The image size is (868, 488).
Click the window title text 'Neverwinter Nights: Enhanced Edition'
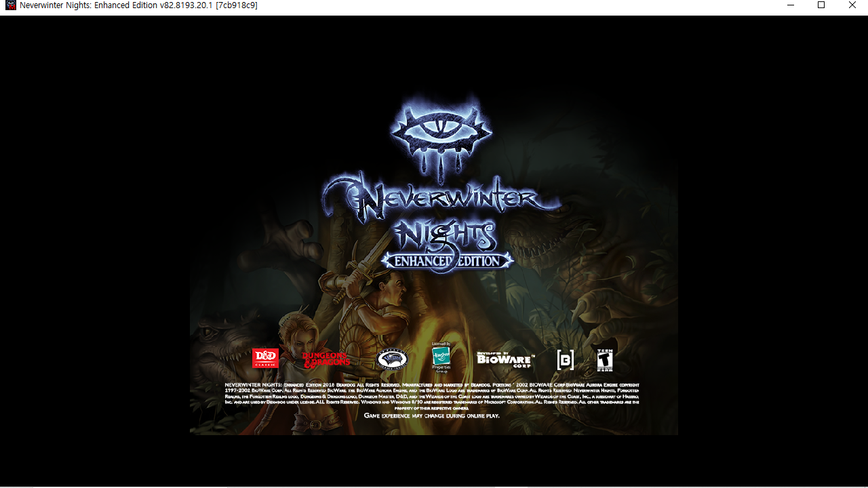(87, 5)
